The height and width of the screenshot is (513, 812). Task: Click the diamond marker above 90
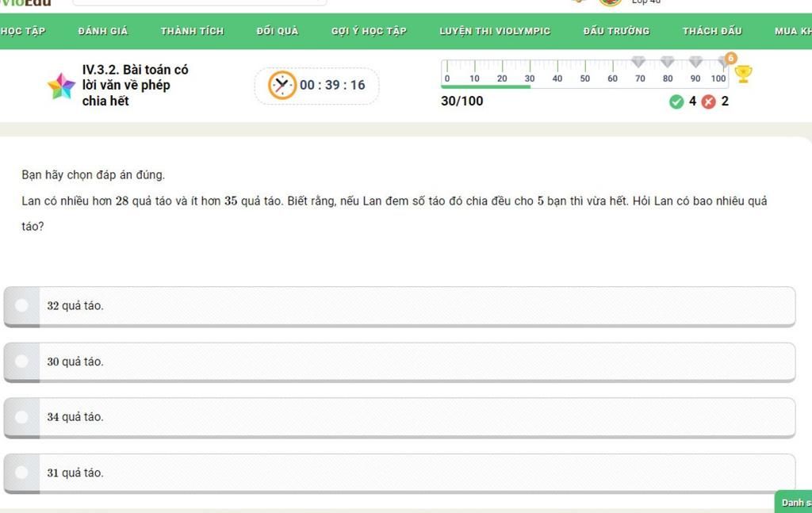(695, 63)
